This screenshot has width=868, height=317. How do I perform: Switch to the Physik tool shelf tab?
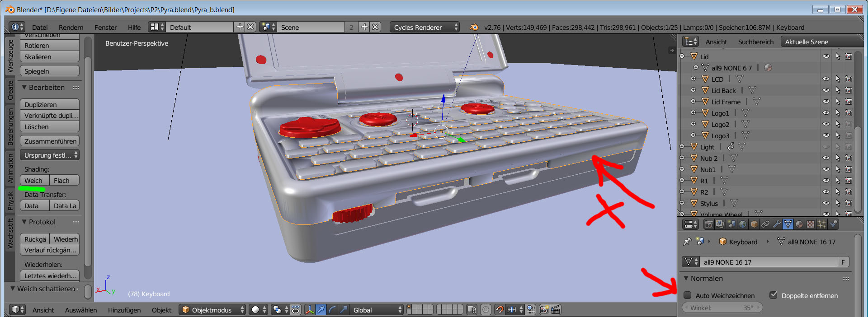pos(10,200)
